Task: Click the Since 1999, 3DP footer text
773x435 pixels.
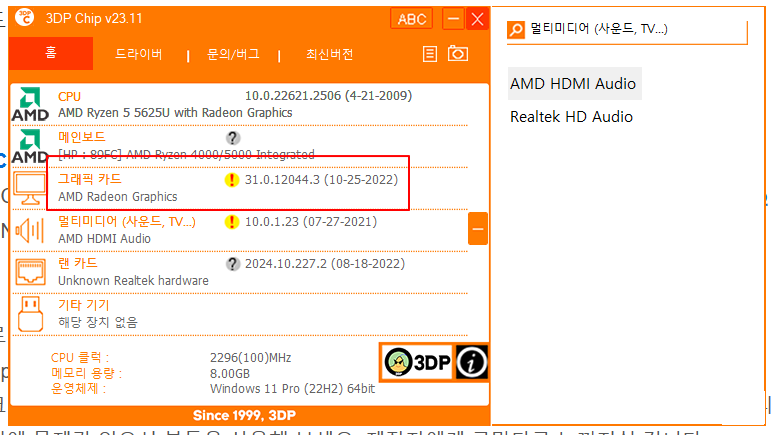Action: pyautogui.click(x=245, y=415)
